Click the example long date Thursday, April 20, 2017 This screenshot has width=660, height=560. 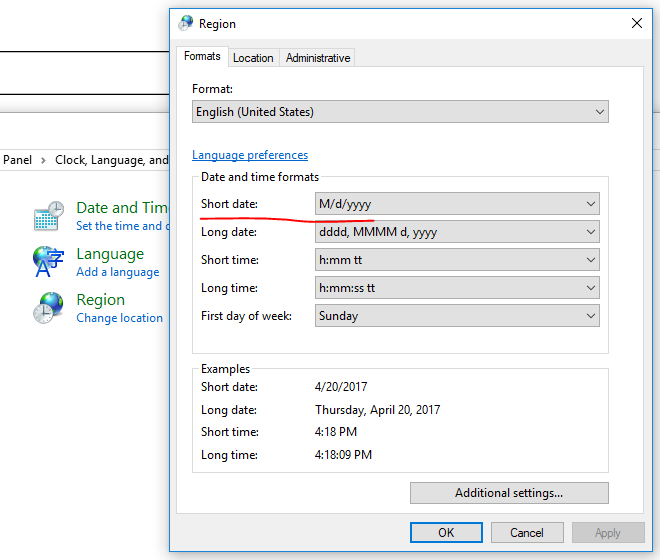378,410
